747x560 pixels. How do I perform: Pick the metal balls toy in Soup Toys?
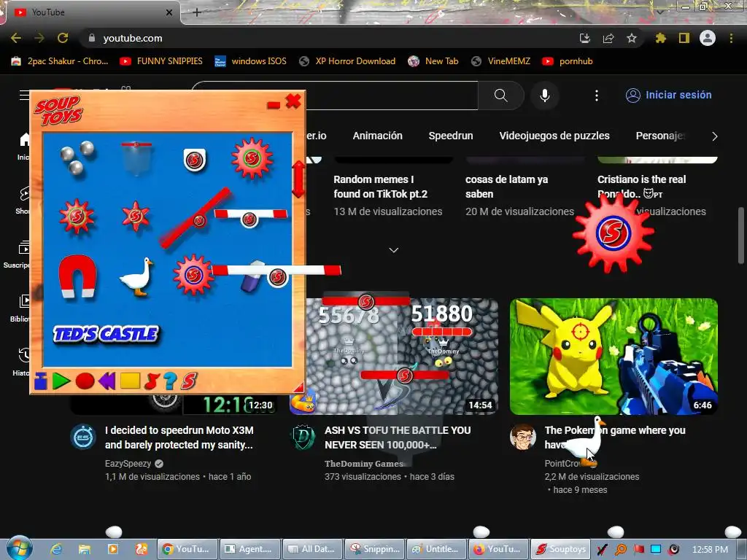(77, 157)
